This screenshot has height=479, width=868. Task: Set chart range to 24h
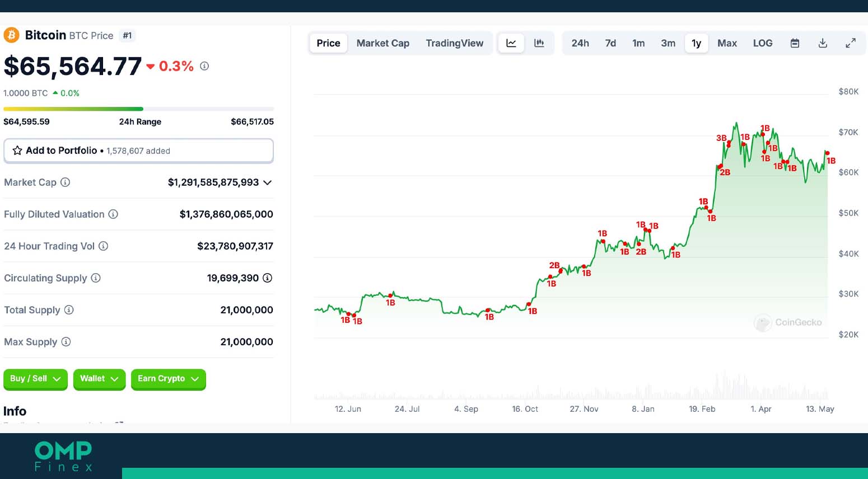click(x=580, y=43)
